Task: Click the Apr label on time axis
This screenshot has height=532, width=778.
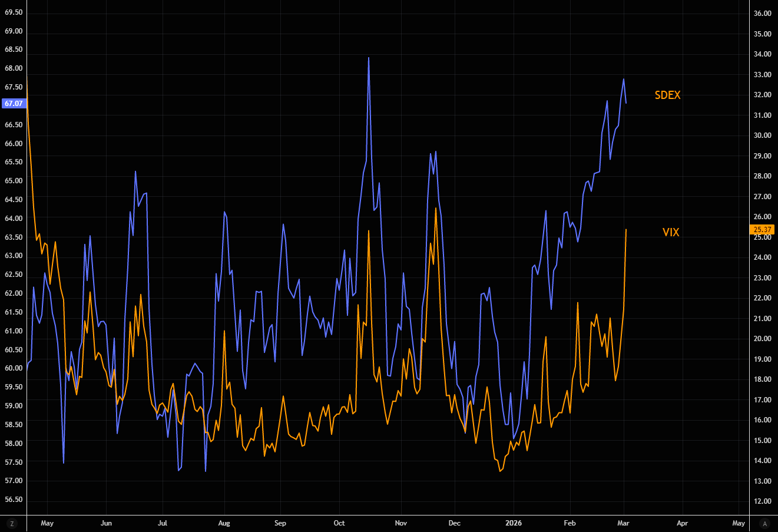Action: coord(682,523)
